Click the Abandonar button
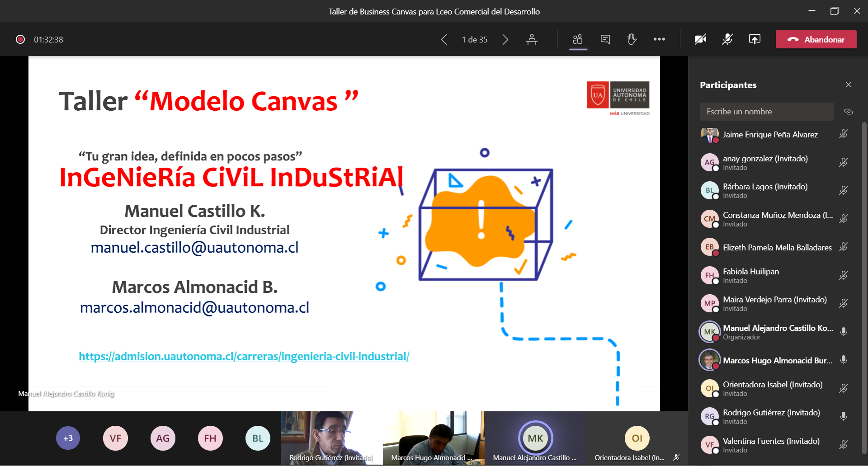Screen dimensions: 868x466 tap(816, 39)
